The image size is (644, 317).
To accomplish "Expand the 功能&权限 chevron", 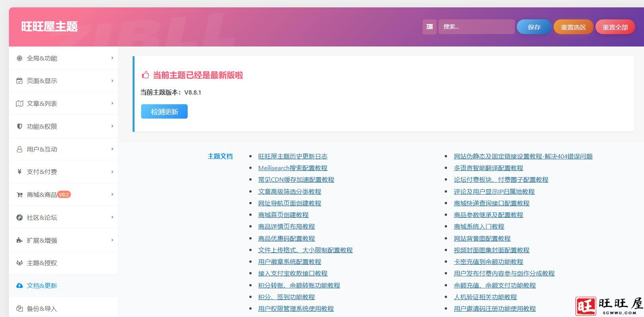I will (112, 126).
